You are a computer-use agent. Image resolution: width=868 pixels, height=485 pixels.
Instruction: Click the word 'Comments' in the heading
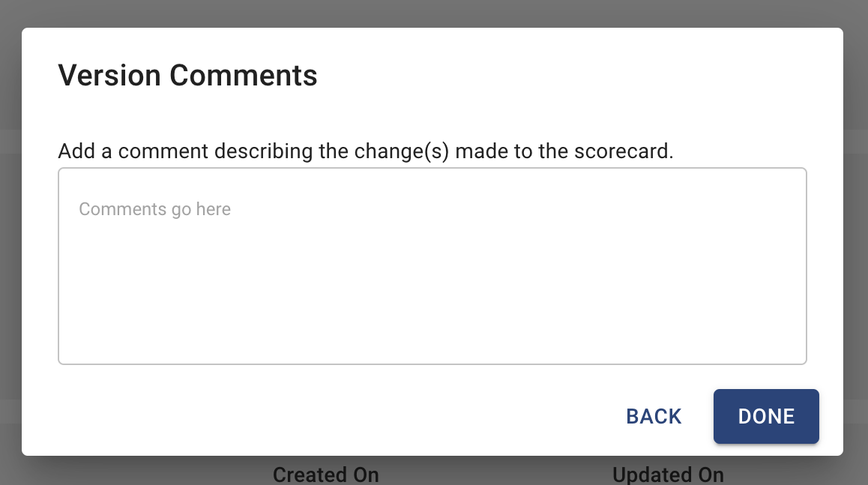point(244,75)
